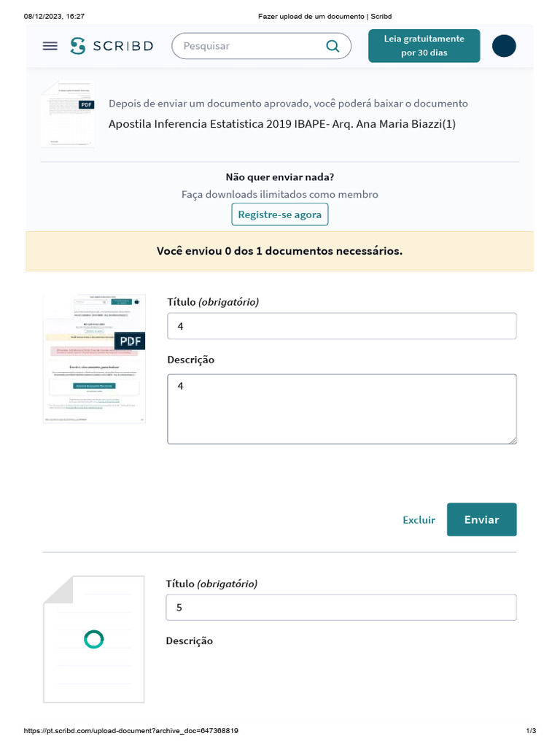The width and height of the screenshot is (560, 747).
Task: Click the Descrição textarea containing 4
Action: pyautogui.click(x=341, y=409)
